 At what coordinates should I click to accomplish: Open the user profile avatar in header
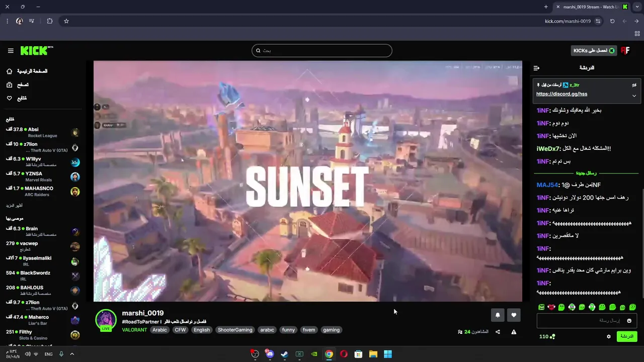tap(625, 50)
